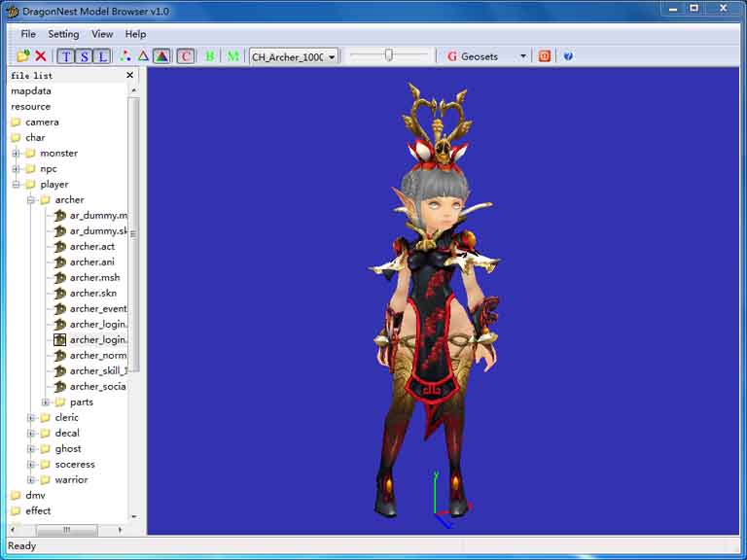This screenshot has width=747, height=560.
Task: Select the dmv folder
Action: click(35, 495)
